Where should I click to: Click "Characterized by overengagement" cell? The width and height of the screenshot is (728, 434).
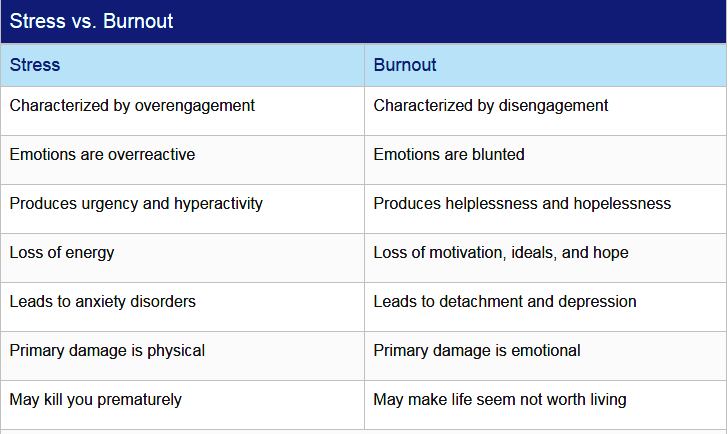coord(182,111)
